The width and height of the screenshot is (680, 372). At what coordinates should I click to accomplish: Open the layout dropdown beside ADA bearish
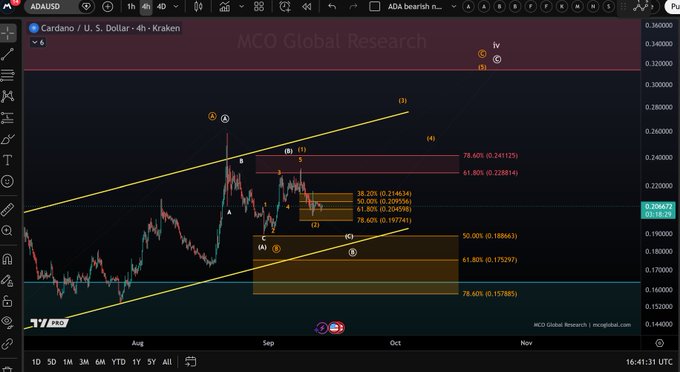point(454,7)
